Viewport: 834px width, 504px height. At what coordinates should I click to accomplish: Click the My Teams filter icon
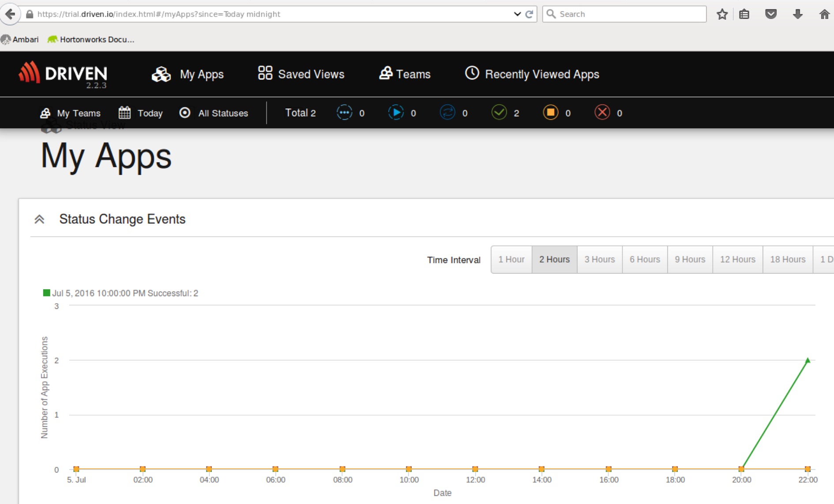pos(45,113)
